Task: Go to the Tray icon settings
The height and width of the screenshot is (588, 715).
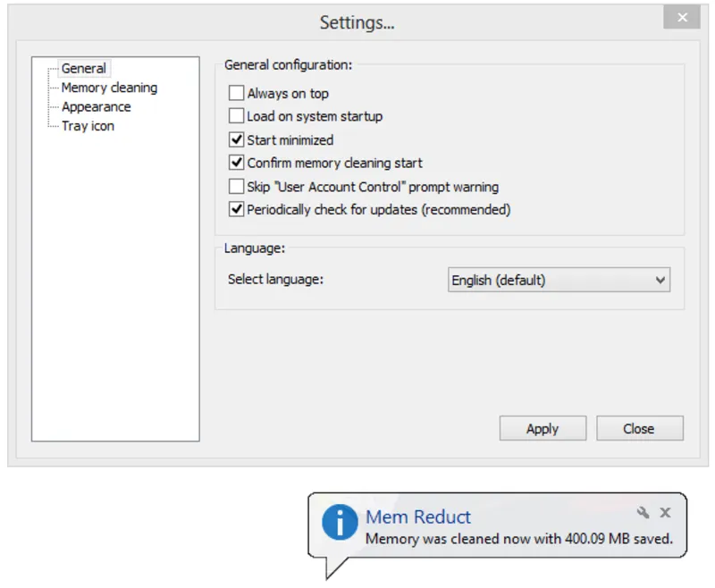Action: pos(88,126)
